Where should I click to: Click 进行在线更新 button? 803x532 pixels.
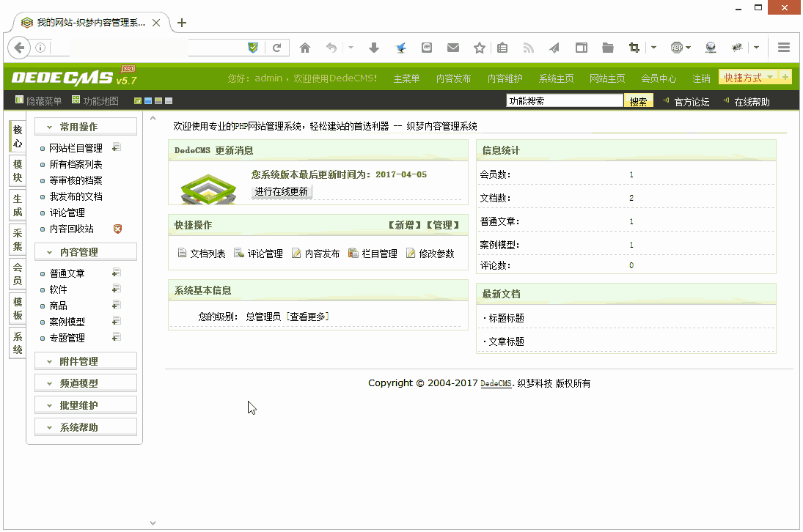[281, 193]
